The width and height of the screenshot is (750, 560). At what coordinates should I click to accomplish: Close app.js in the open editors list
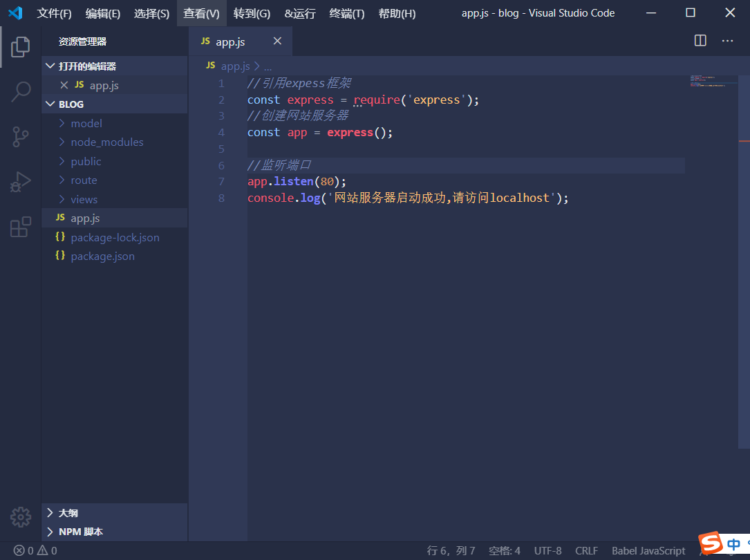64,85
